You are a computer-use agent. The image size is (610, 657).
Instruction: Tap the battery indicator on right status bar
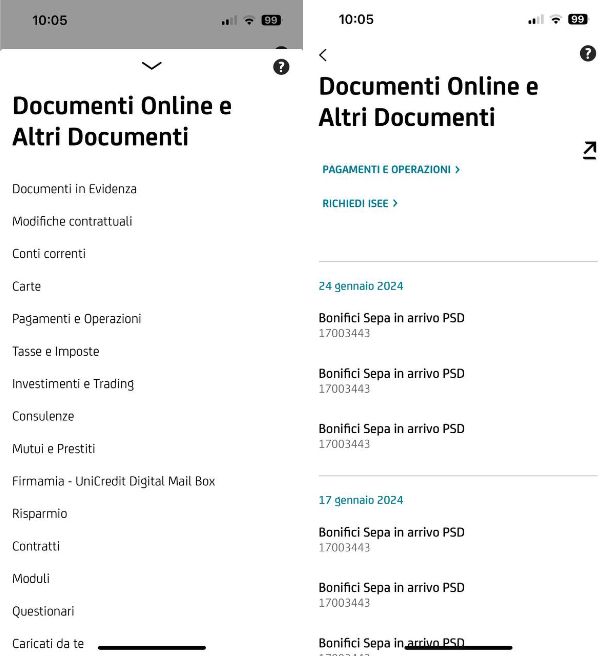click(578, 19)
